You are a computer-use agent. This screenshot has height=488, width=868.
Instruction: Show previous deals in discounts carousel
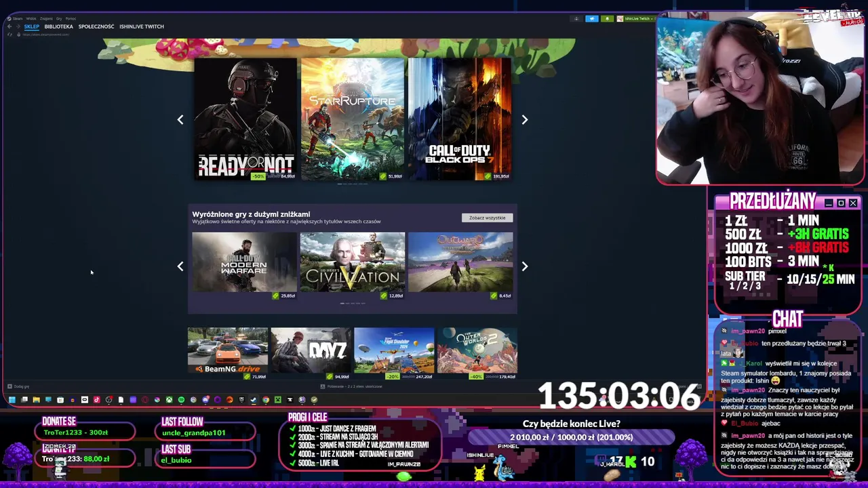180,266
